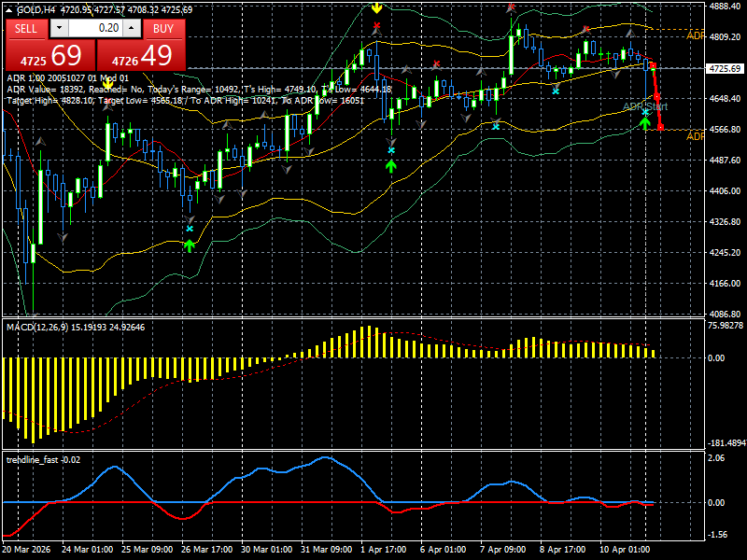Click the cyan cross just below the ADR Start label
Image resolution: width=747 pixels, height=560 pixels.
(645, 112)
